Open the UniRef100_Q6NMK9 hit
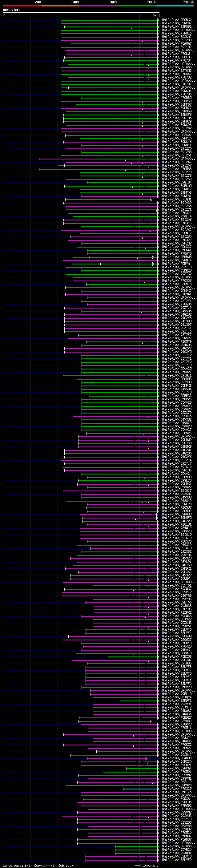 point(177,447)
